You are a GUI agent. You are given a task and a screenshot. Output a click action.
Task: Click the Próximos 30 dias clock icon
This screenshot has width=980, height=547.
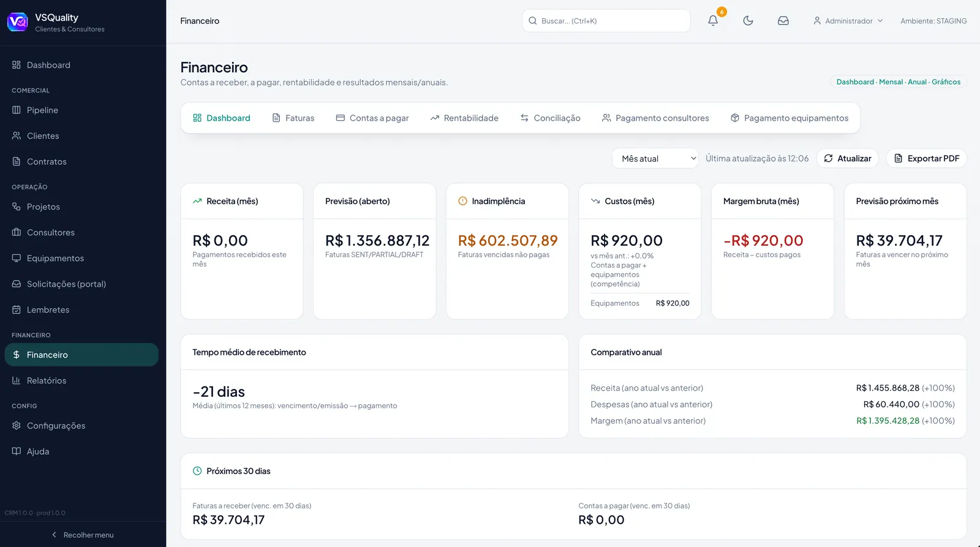[x=197, y=471]
